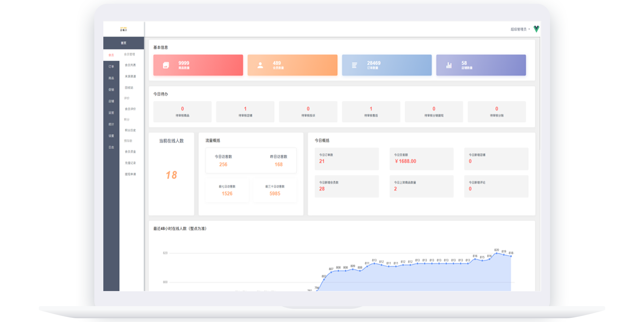Click the list icon on the 28469 card
Image resolution: width=644 pixels, height=322 pixels.
[355, 65]
